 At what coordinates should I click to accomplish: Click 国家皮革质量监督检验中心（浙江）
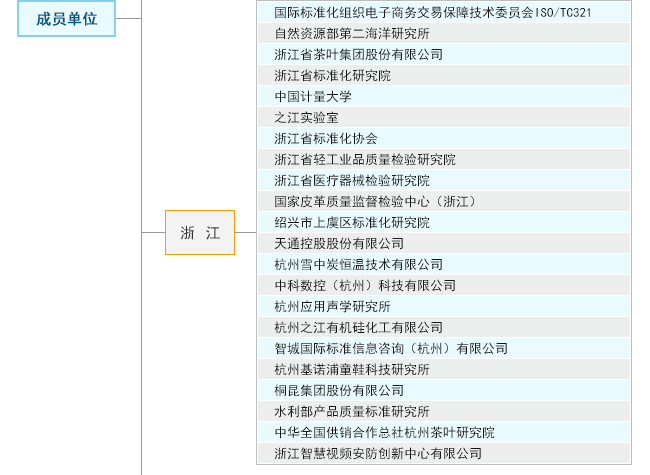(377, 202)
